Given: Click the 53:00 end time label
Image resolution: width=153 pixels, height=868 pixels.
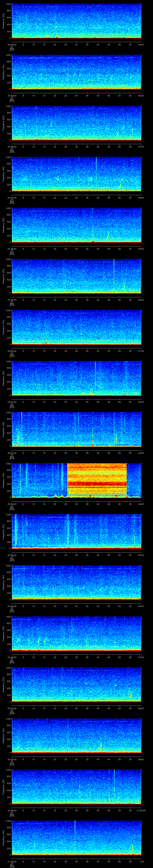Looking at the screenshot, I should click(141, 453).
